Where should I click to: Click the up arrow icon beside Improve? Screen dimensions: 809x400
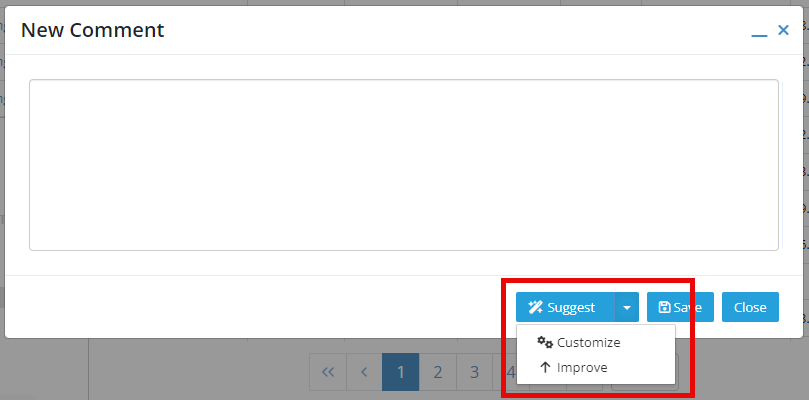(545, 367)
